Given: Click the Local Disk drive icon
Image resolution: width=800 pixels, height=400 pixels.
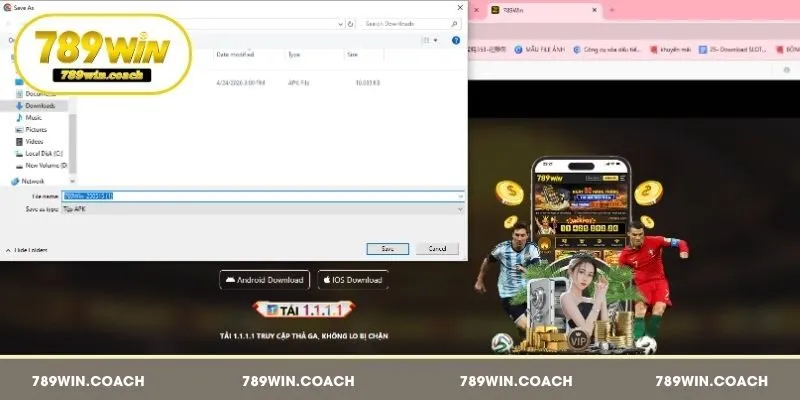Looking at the screenshot, I should click(x=19, y=154).
